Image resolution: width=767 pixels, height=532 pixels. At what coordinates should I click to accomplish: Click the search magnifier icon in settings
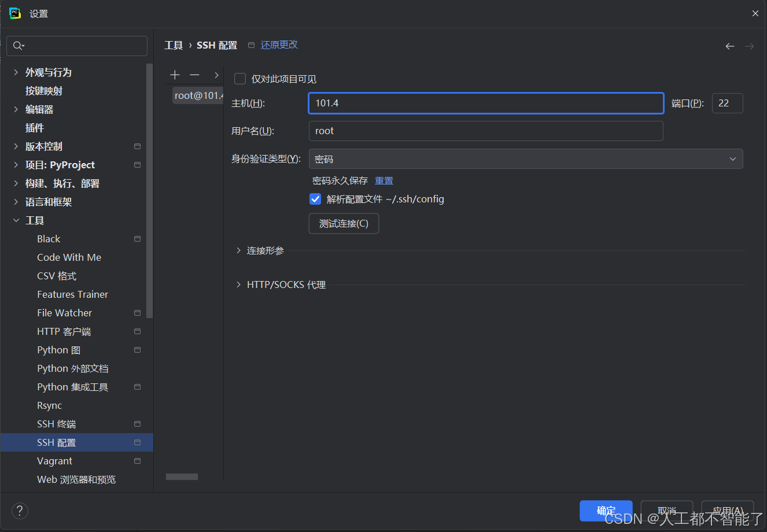click(18, 46)
